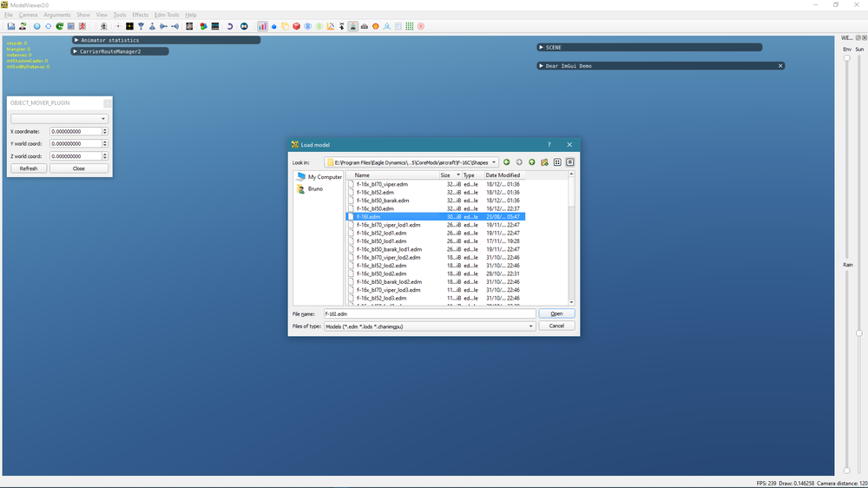Viewport: 868px width, 488px height.
Task: Open the File menu
Action: [x=9, y=15]
